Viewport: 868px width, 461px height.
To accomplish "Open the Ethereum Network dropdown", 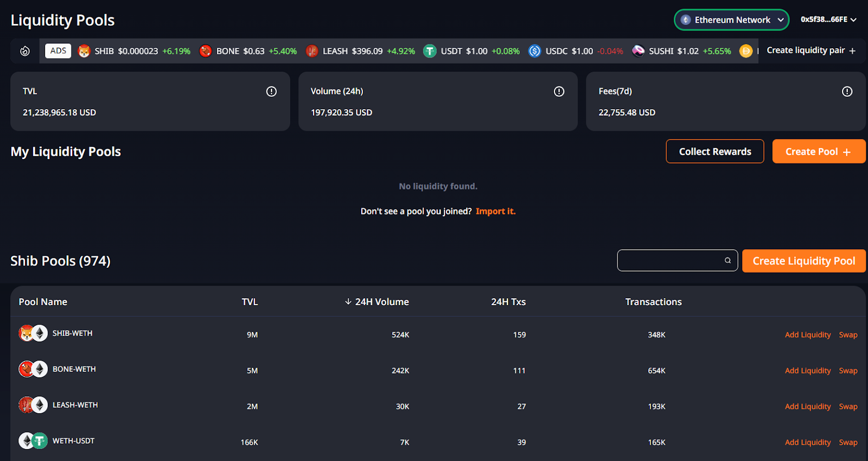I will (x=731, y=20).
